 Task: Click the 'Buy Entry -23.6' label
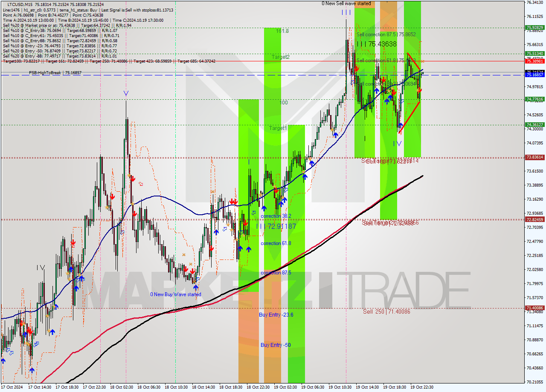click(x=276, y=315)
